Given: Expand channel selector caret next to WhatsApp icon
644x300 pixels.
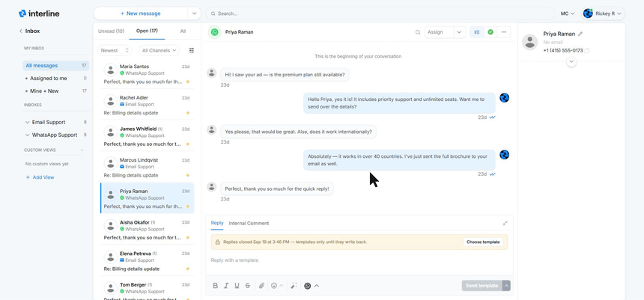Looking at the screenshot, I should coord(317,286).
